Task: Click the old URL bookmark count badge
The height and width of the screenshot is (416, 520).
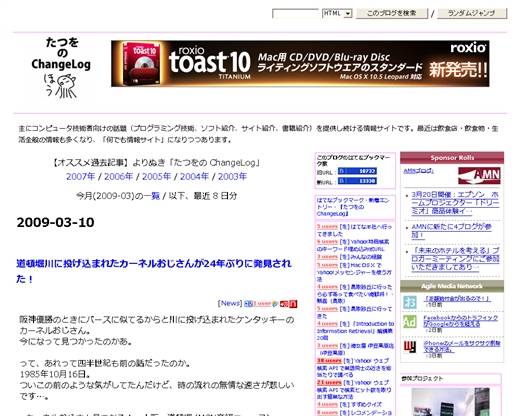Action: pyautogui.click(x=357, y=171)
